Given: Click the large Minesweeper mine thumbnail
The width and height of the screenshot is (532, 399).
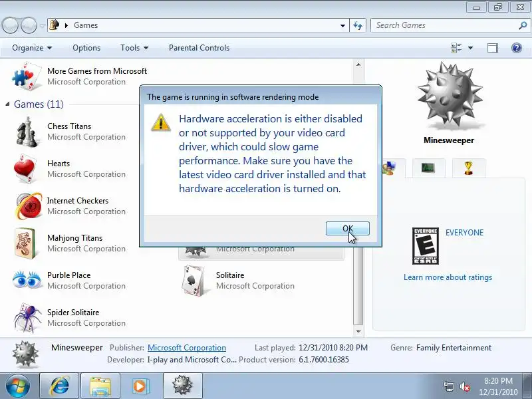Looking at the screenshot, I should point(450,95).
